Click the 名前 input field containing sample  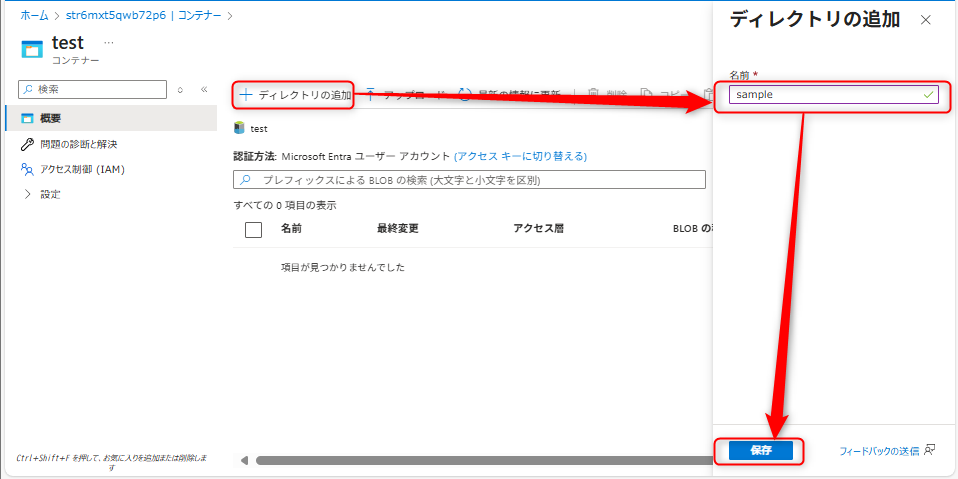pyautogui.click(x=834, y=95)
